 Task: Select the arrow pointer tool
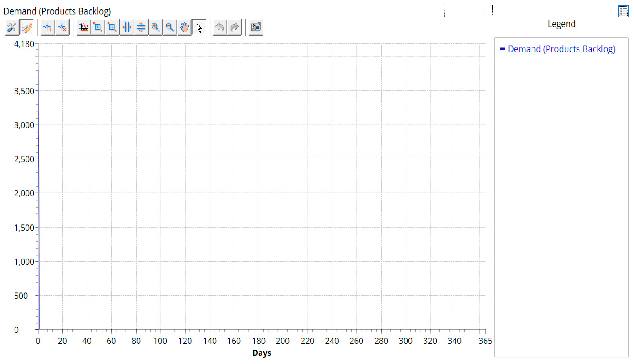coord(199,27)
